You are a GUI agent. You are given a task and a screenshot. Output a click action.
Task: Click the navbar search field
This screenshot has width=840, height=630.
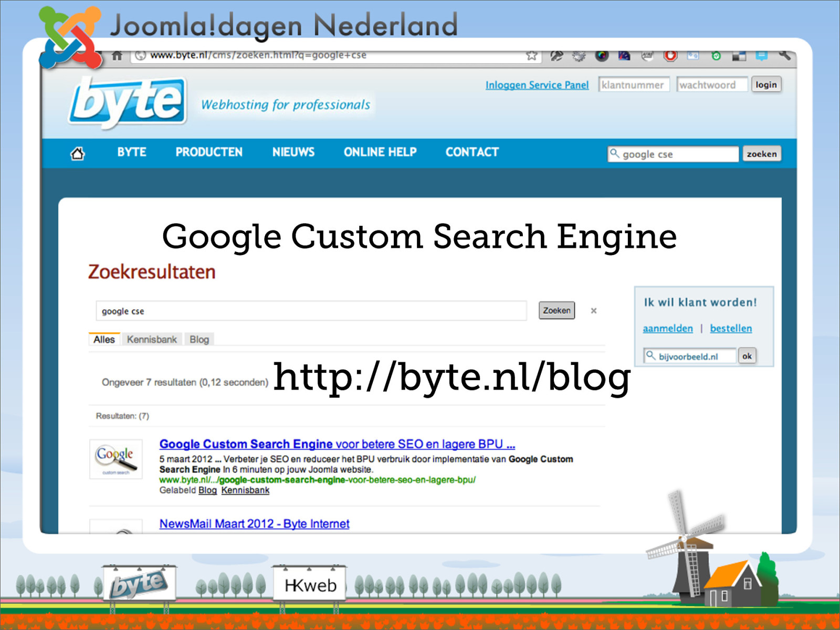[673, 154]
